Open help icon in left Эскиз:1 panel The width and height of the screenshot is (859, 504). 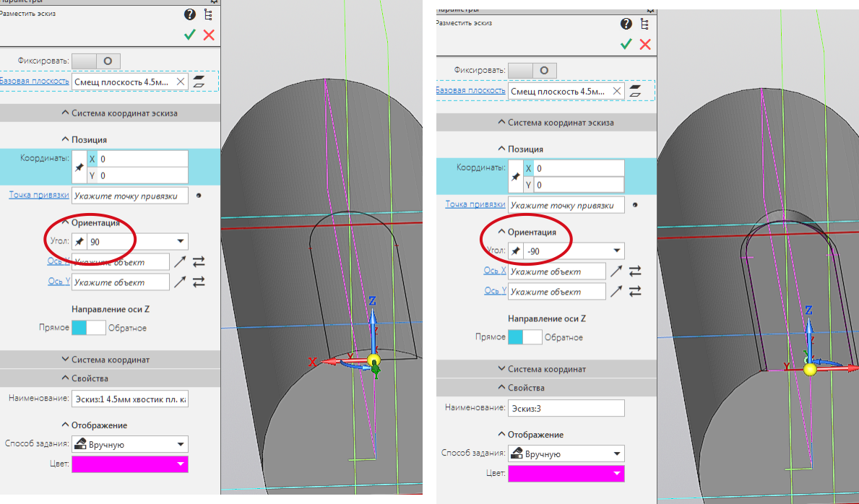click(x=189, y=14)
